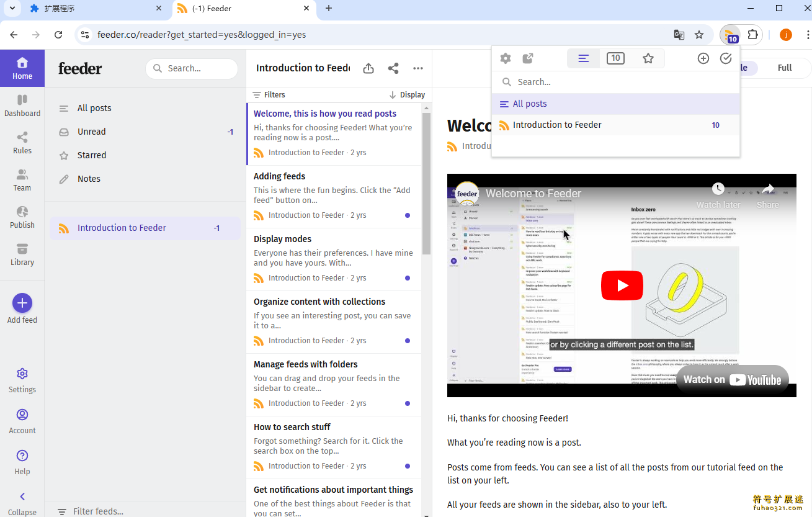The image size is (812, 517).
Task: Open the browser Extensions puzzle menu
Action: pyautogui.click(x=753, y=35)
